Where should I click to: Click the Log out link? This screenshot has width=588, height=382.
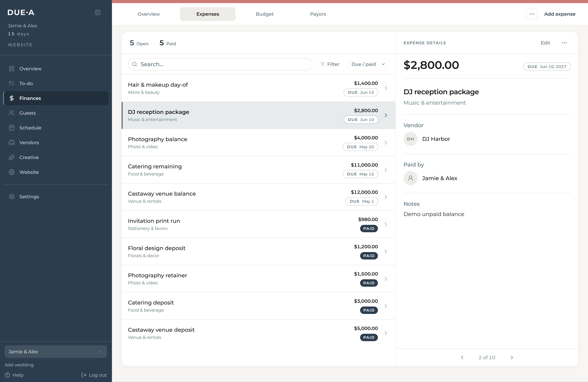[x=94, y=375]
